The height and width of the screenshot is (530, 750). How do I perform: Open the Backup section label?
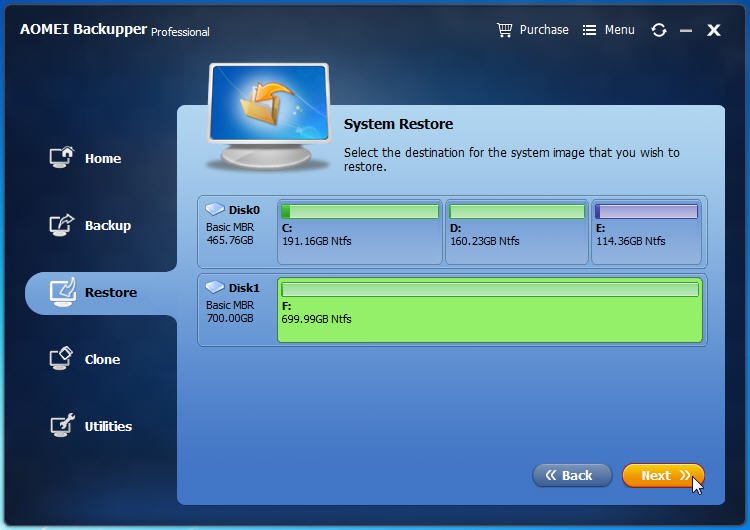[x=108, y=225]
